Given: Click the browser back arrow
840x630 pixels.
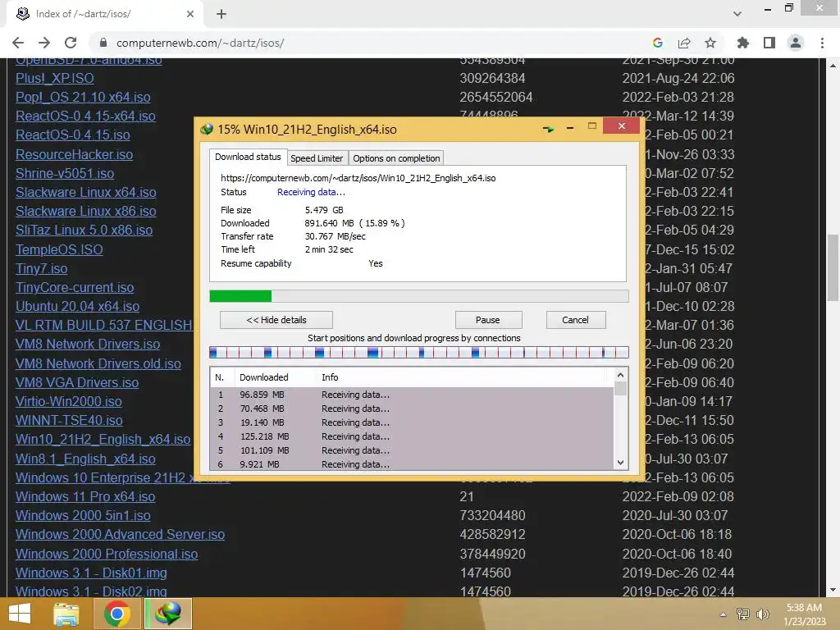Looking at the screenshot, I should click(x=18, y=43).
